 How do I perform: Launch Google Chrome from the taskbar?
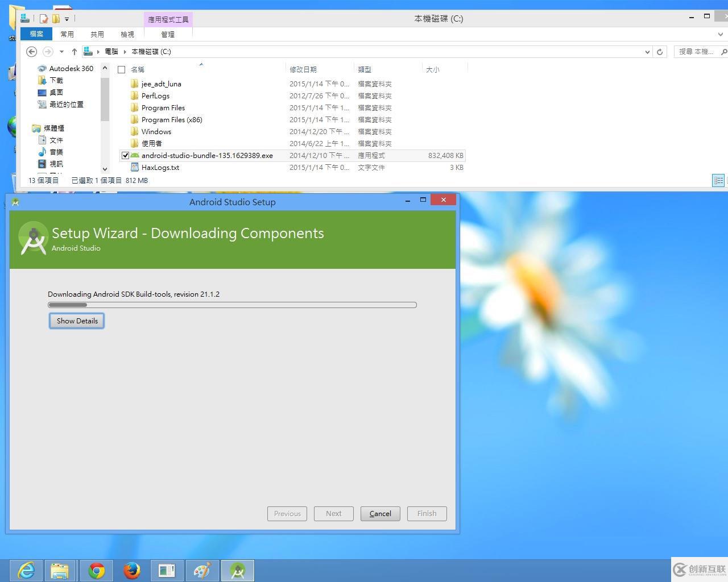[x=97, y=570]
